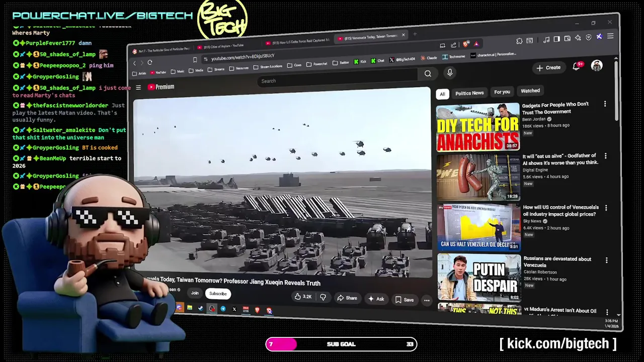Expand the Powerchat bookmarks folder

coord(317,64)
